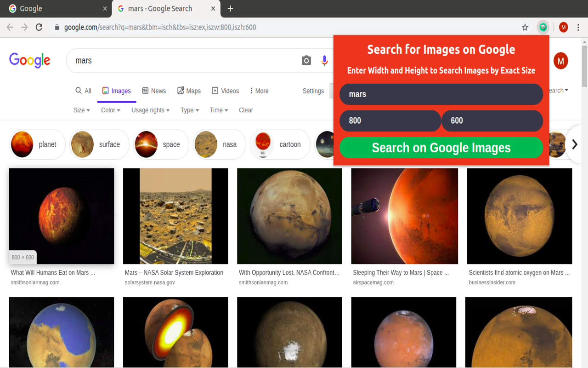The height and width of the screenshot is (368, 588).
Task: Expand the More search options
Action: point(259,91)
